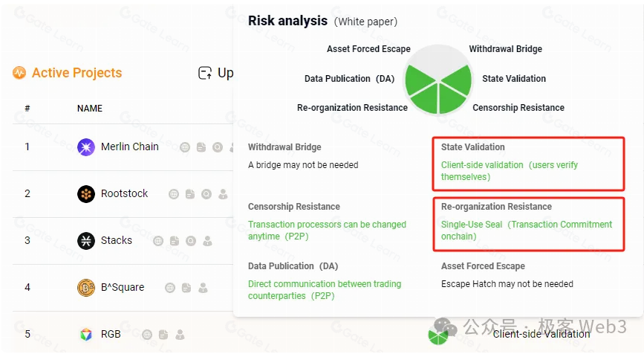644x354 pixels.
Task: Open Stacks block explorer icon
Action: coord(191,241)
